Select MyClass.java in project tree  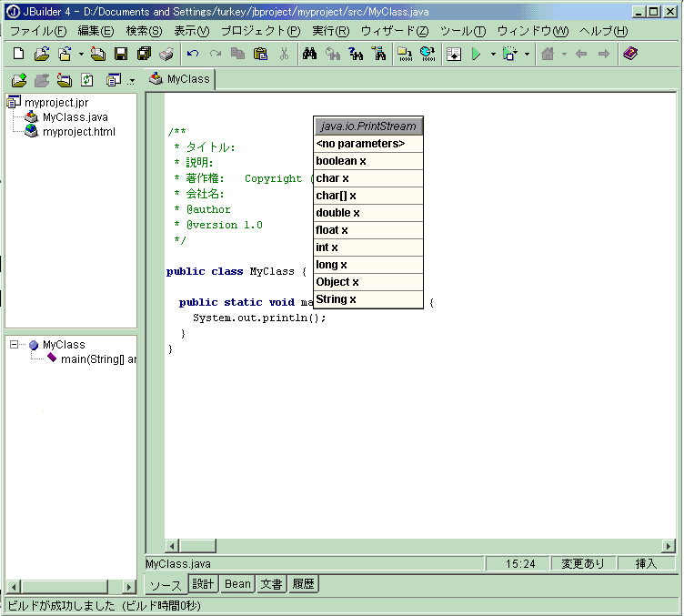75,117
